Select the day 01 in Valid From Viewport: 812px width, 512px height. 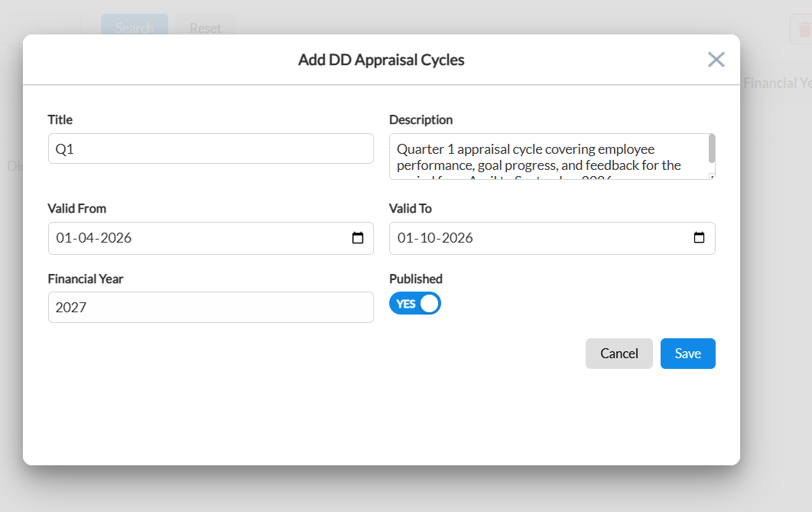63,238
